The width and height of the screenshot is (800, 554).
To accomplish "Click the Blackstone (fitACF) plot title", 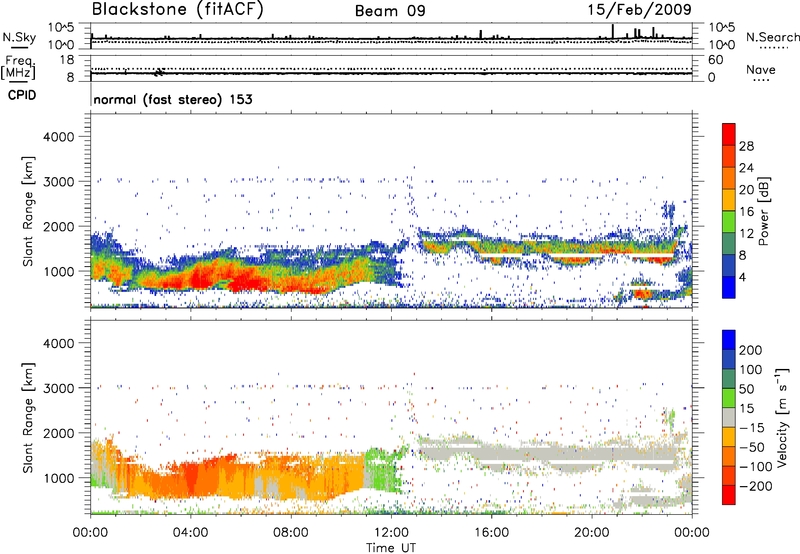I will pos(178,10).
